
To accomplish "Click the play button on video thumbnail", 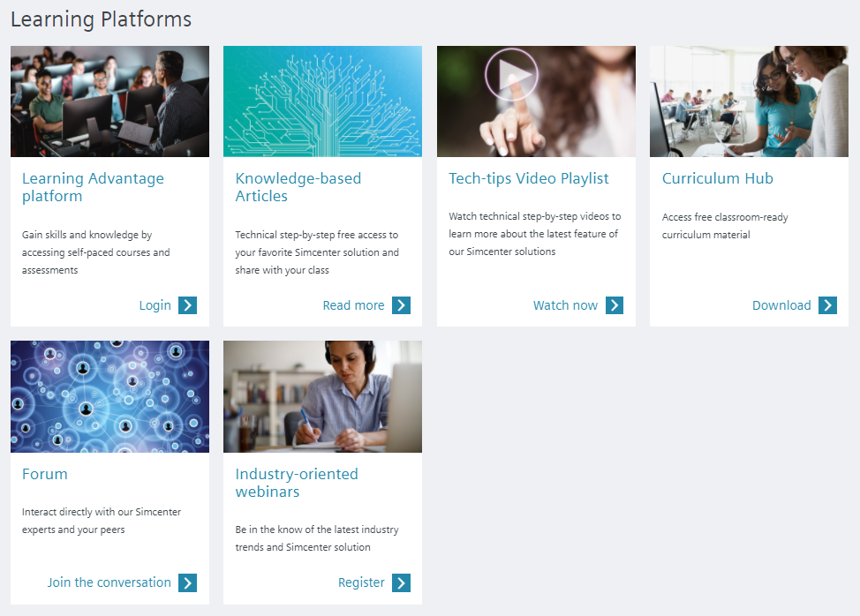I will 511,74.
